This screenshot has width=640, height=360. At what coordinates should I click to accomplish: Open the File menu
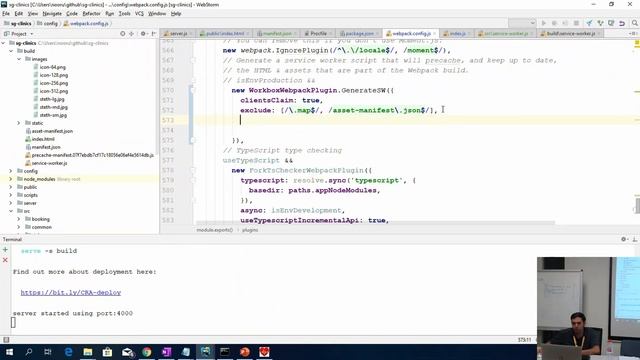coord(6,13)
